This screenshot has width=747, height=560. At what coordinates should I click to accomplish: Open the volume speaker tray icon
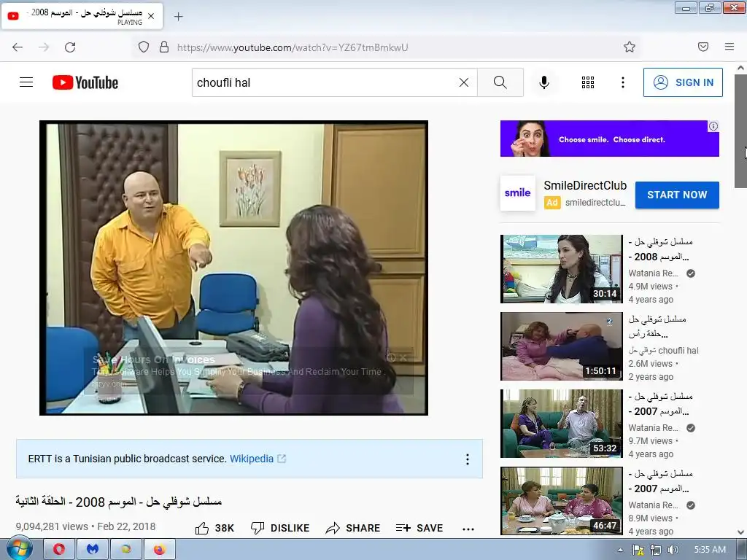pos(673,550)
